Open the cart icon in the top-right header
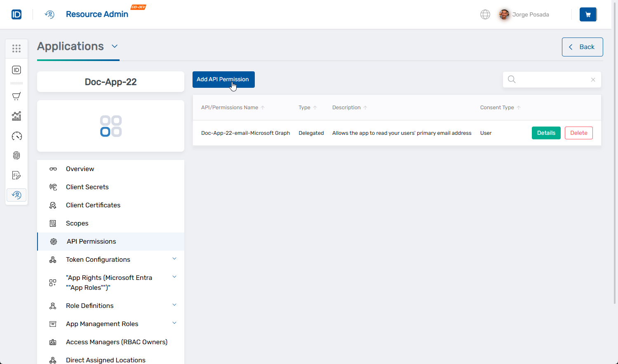The image size is (618, 364). tap(588, 14)
